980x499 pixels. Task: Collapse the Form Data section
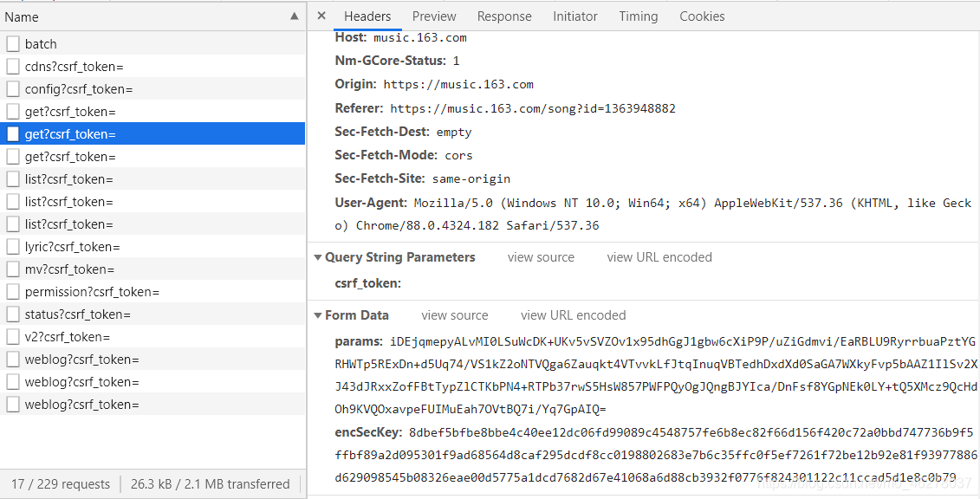click(318, 315)
